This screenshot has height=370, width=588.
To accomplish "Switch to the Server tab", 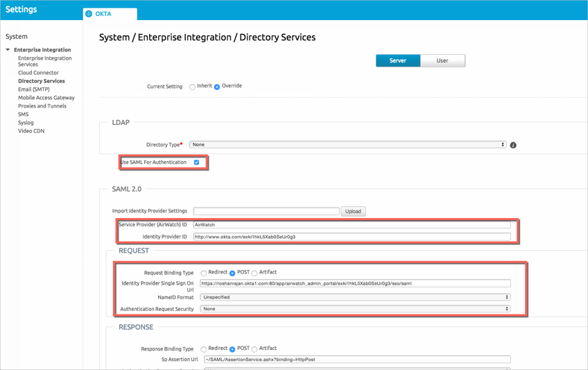I will coord(397,60).
